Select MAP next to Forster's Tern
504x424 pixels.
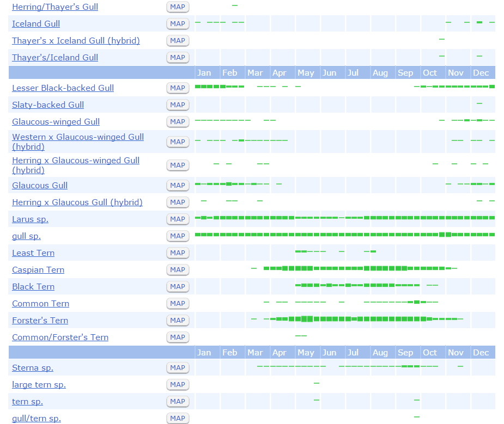pos(178,321)
